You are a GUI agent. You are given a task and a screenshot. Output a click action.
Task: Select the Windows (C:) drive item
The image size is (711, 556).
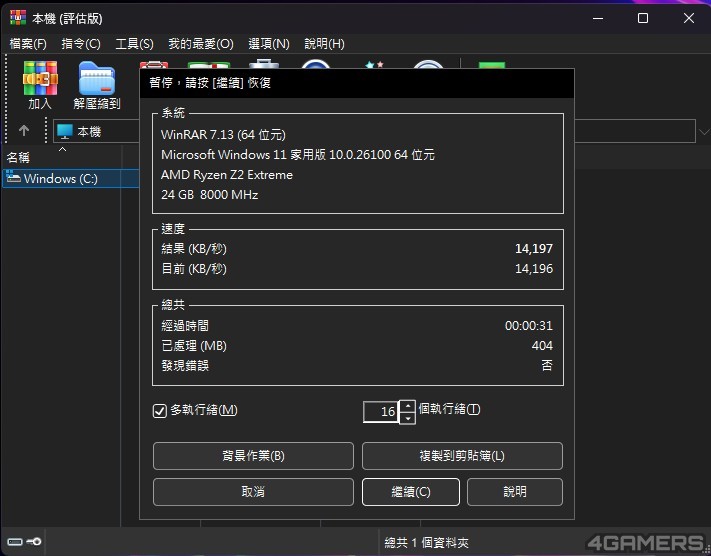point(60,179)
